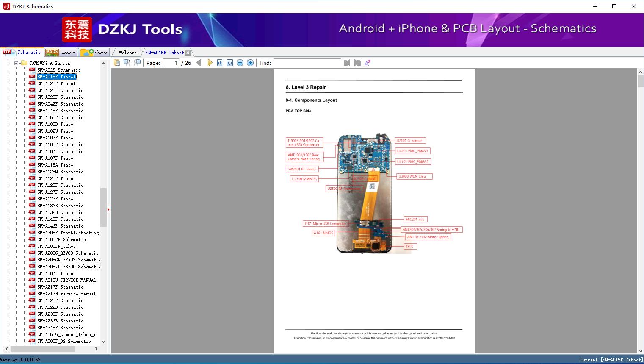Click the PDF icon beside SM-A02S Schematic

click(x=32, y=69)
